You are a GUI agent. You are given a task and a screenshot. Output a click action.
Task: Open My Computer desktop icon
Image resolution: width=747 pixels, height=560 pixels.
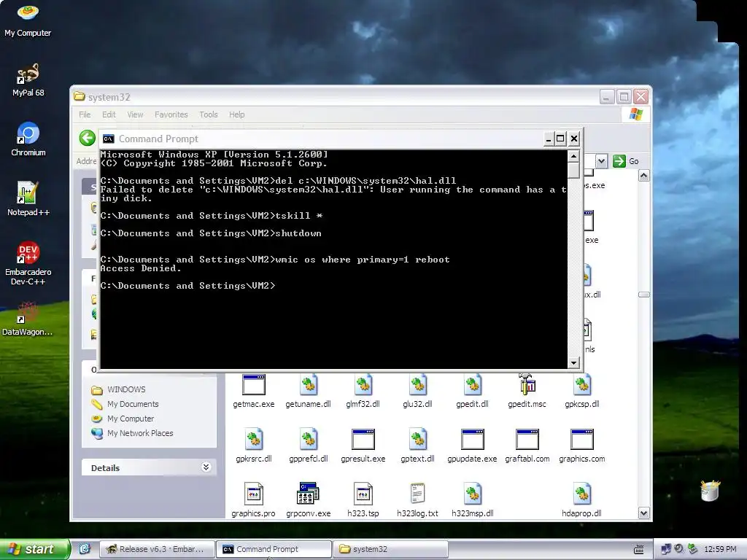[28, 20]
